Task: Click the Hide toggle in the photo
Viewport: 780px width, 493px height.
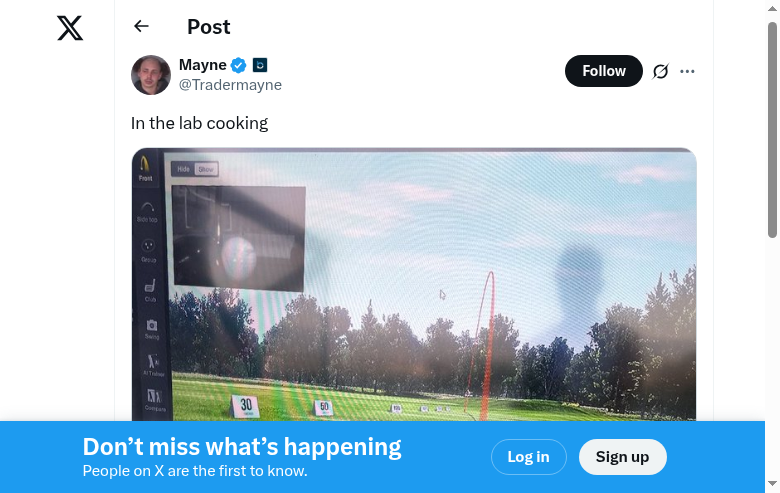Action: [183, 169]
